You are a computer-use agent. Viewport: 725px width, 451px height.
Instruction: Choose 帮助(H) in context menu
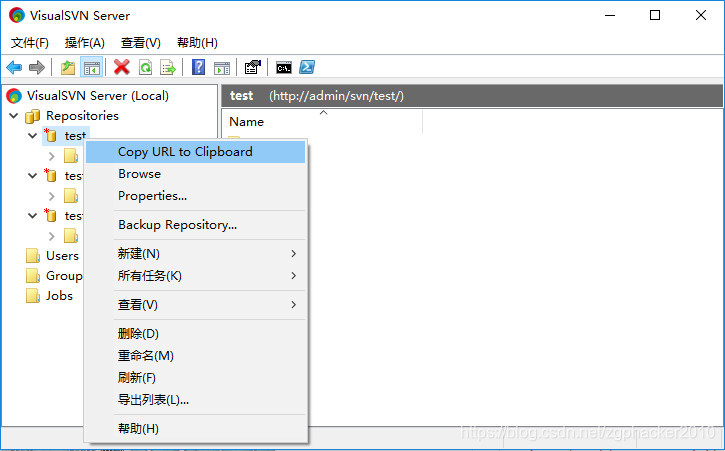point(196,428)
